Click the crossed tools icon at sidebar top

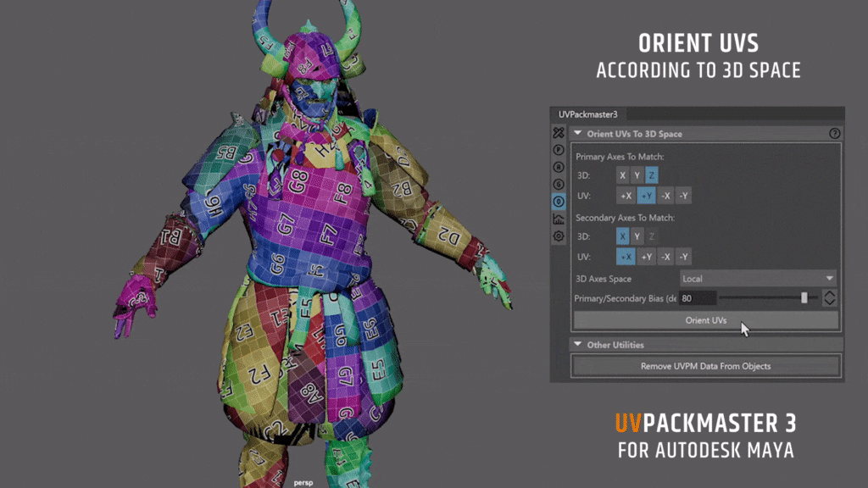[559, 132]
